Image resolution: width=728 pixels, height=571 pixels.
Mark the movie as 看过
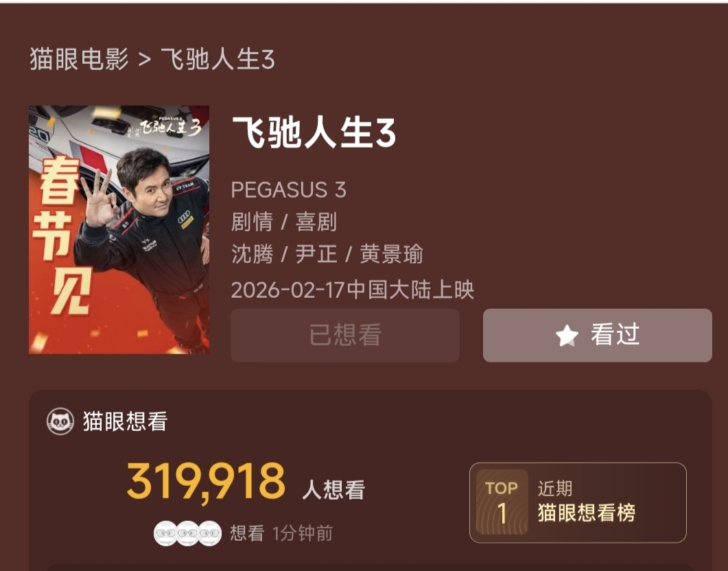[x=597, y=335]
